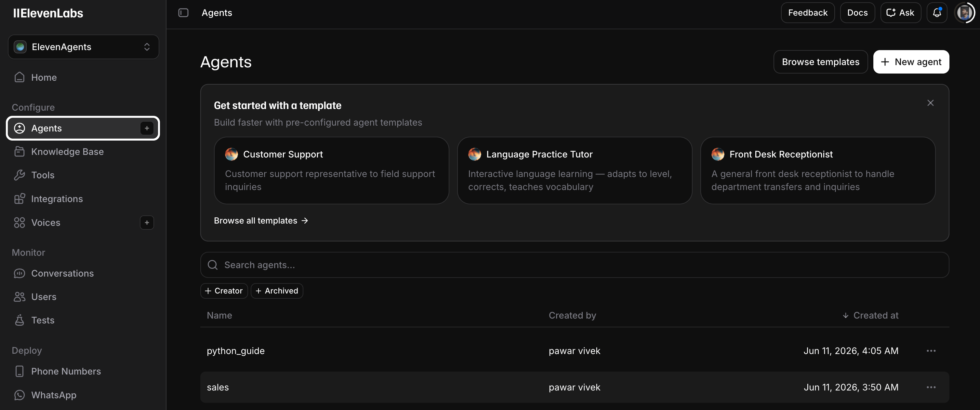
Task: Click the Tools wrench icon
Action: 20,175
